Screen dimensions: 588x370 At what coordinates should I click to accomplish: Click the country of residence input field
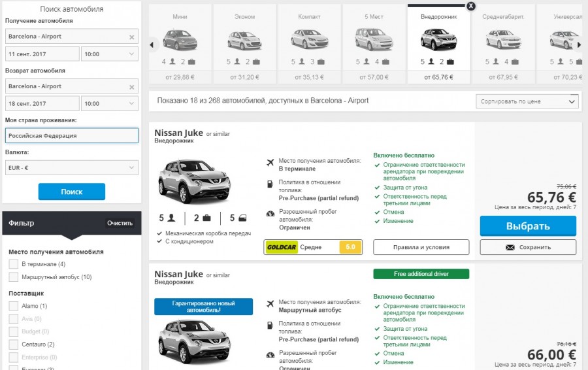71,135
